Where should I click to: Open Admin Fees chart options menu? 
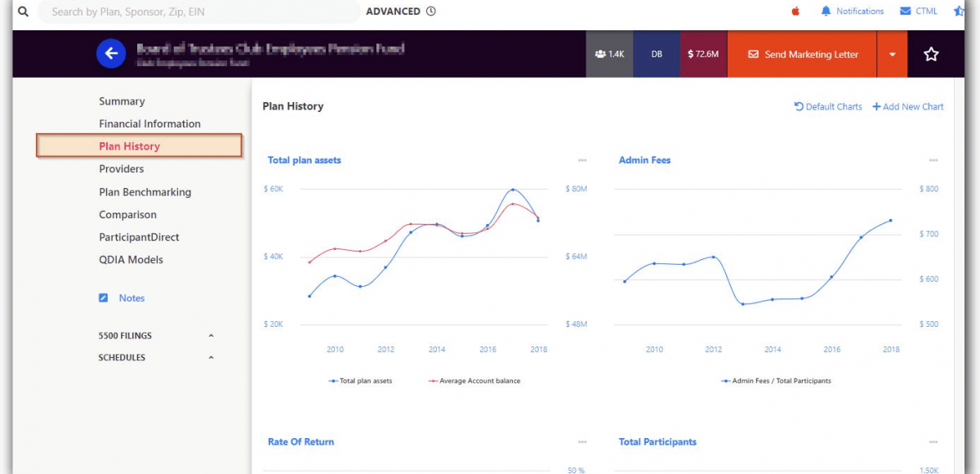pos(933,160)
